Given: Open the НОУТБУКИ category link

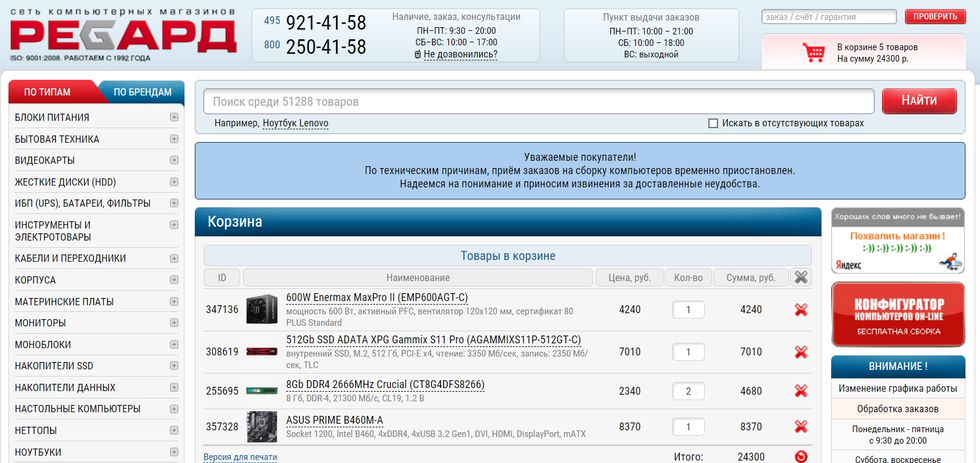Looking at the screenshot, I should (x=38, y=452).
